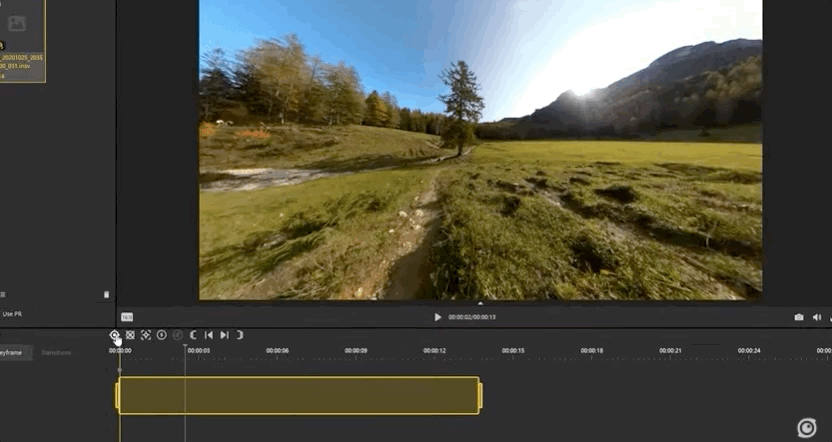Jump to the next frame marker
Screen dimensions: 832x442
pyautogui.click(x=224, y=335)
